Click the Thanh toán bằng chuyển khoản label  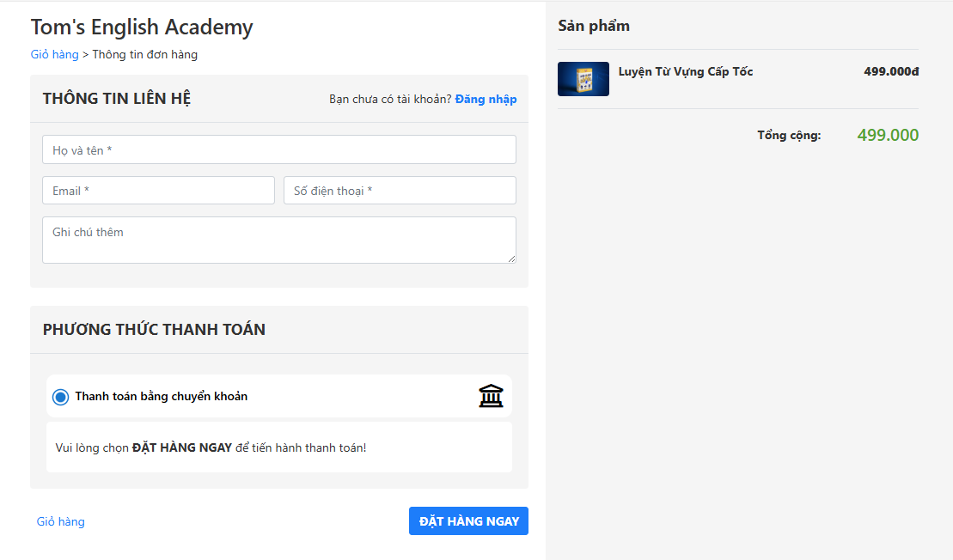point(162,396)
